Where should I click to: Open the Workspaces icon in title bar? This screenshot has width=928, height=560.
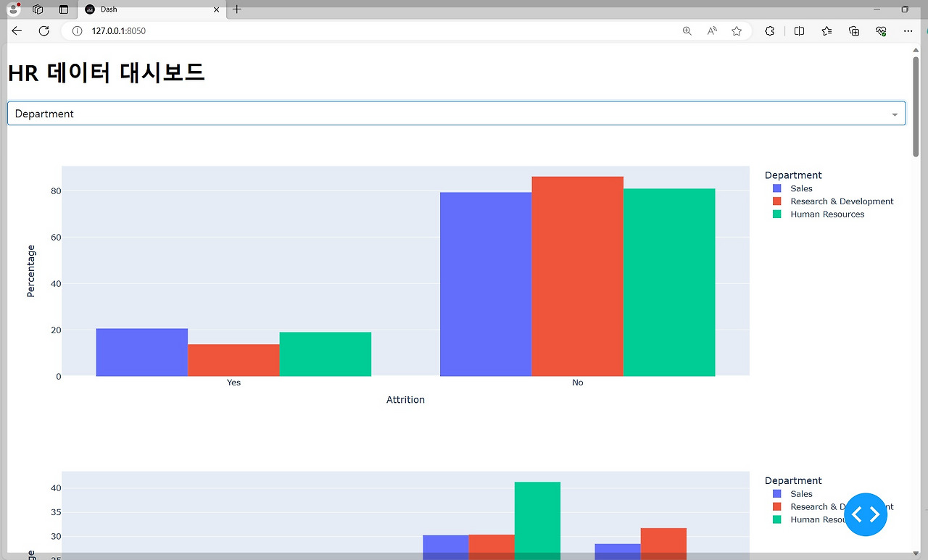click(38, 9)
